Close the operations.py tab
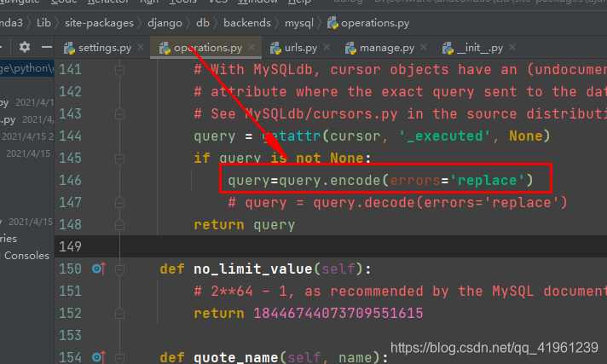Image resolution: width=607 pixels, height=364 pixels. (x=251, y=47)
